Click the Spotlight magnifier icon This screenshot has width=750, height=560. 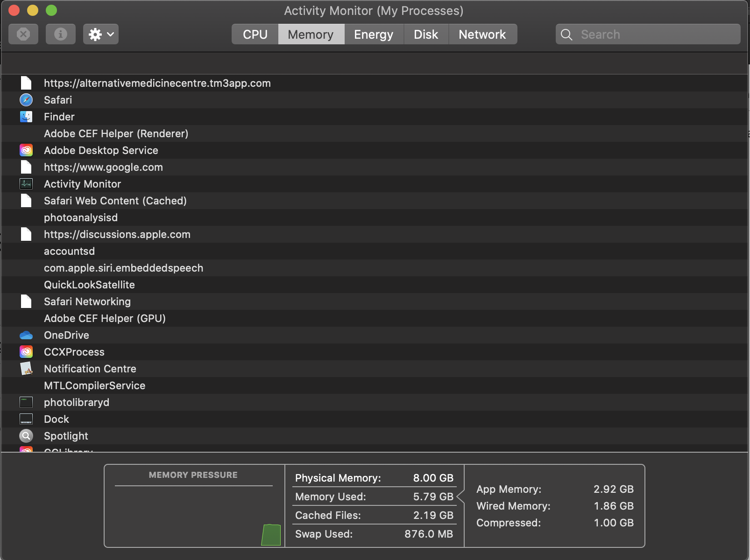[26, 436]
